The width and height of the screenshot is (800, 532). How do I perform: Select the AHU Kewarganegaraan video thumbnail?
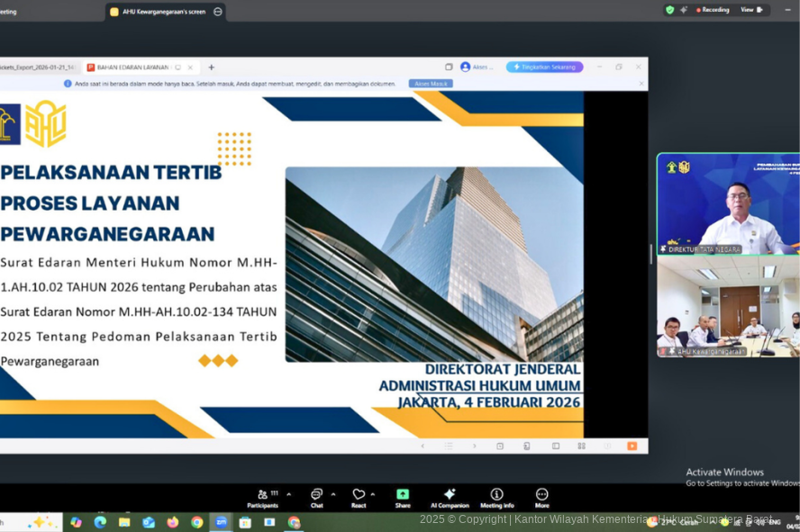click(727, 307)
